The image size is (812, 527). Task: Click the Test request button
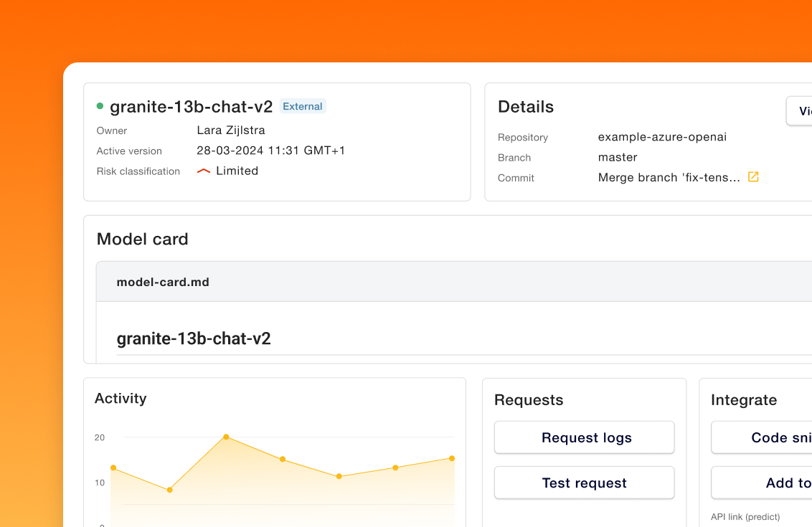click(584, 483)
